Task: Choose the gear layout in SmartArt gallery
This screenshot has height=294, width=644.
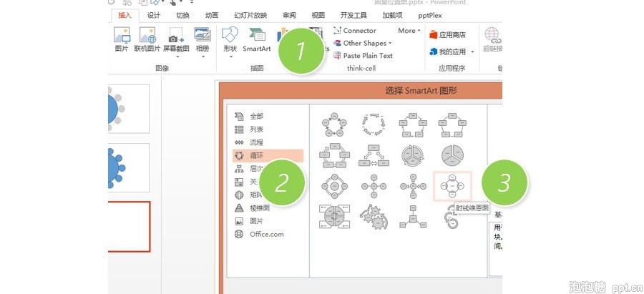Action: [x=374, y=217]
